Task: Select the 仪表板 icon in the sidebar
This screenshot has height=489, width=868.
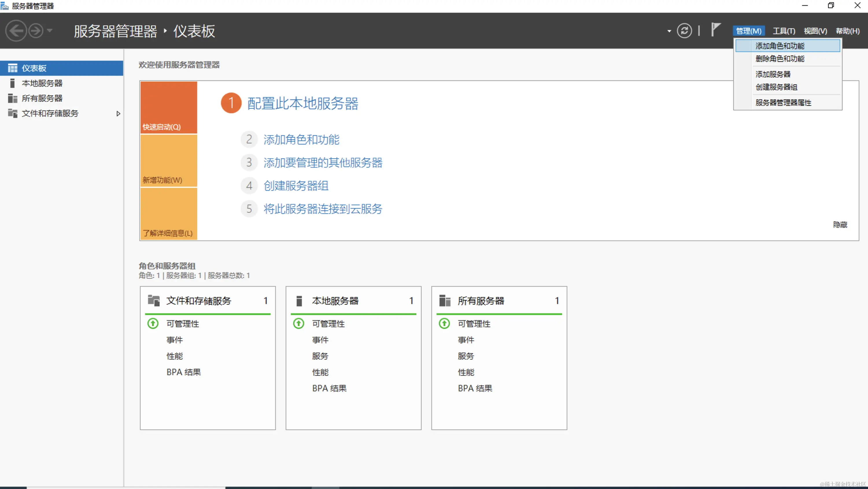Action: tap(12, 68)
